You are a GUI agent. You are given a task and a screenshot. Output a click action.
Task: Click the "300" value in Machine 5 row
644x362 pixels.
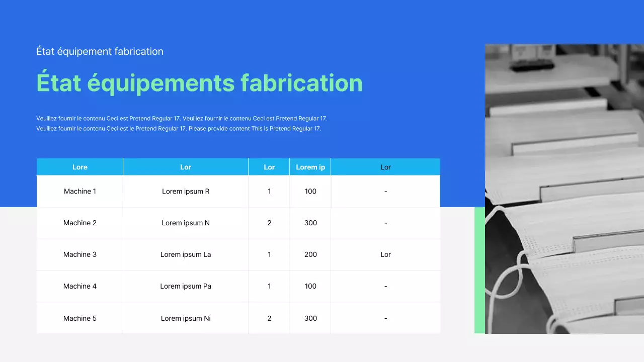pyautogui.click(x=310, y=318)
